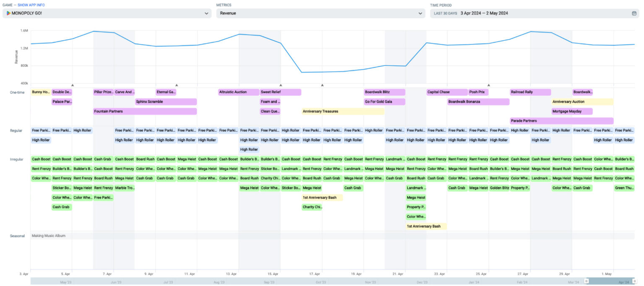The width and height of the screenshot is (644, 286).
Task: Select the Fountain Partners event bar
Action: 145,112
